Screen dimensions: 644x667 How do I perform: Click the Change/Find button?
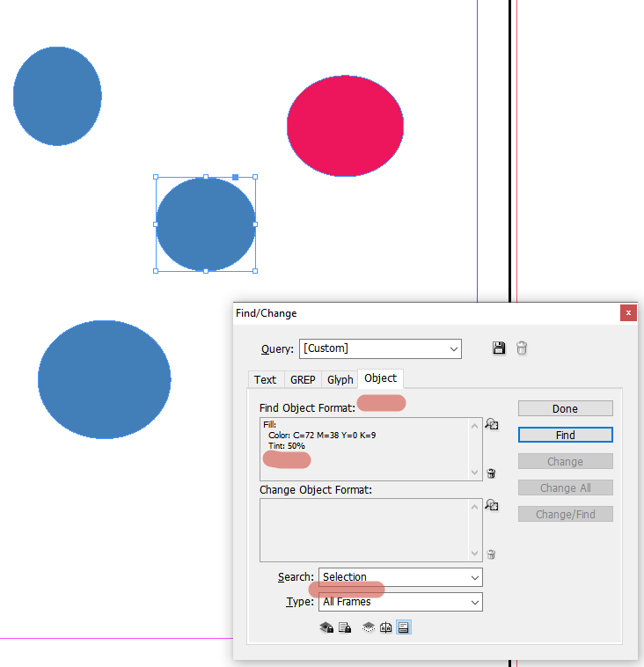tap(566, 514)
